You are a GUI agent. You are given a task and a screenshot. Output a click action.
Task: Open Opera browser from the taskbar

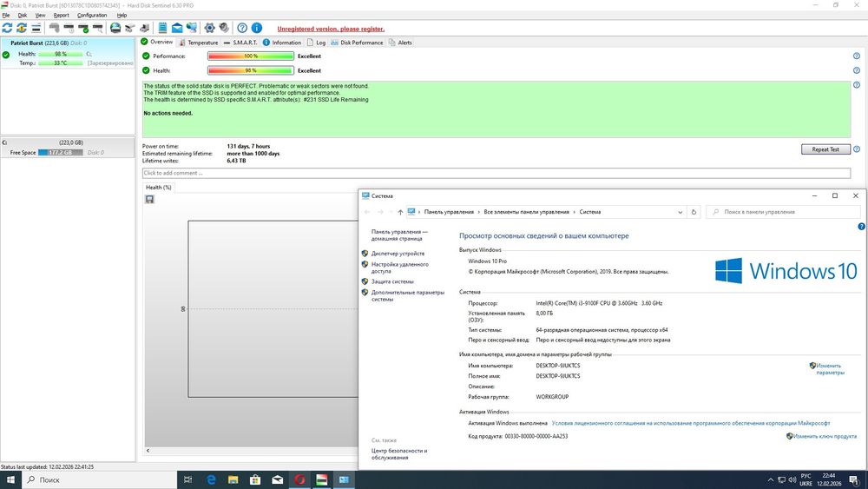(299, 479)
